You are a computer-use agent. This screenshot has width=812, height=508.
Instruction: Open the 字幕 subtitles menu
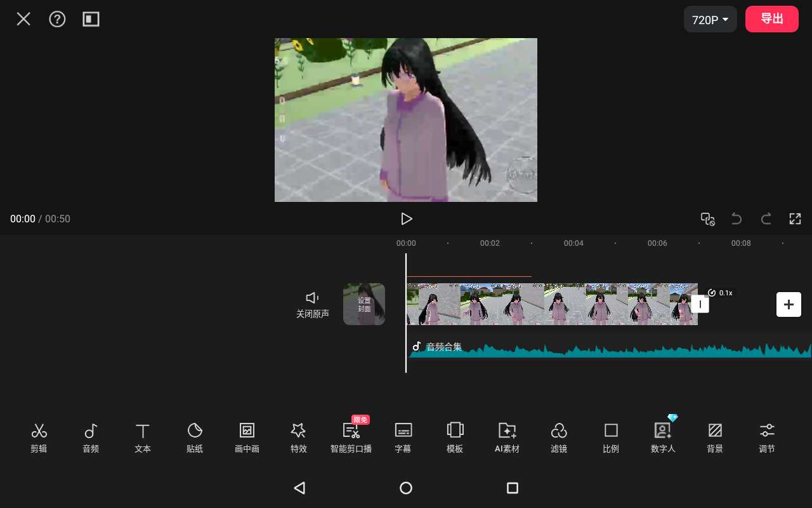pyautogui.click(x=403, y=438)
